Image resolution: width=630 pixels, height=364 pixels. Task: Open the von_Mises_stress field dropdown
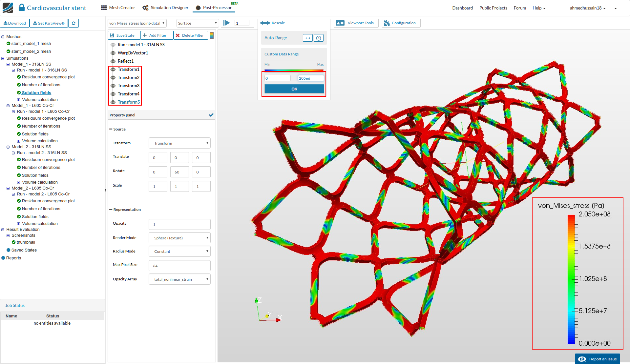[137, 23]
